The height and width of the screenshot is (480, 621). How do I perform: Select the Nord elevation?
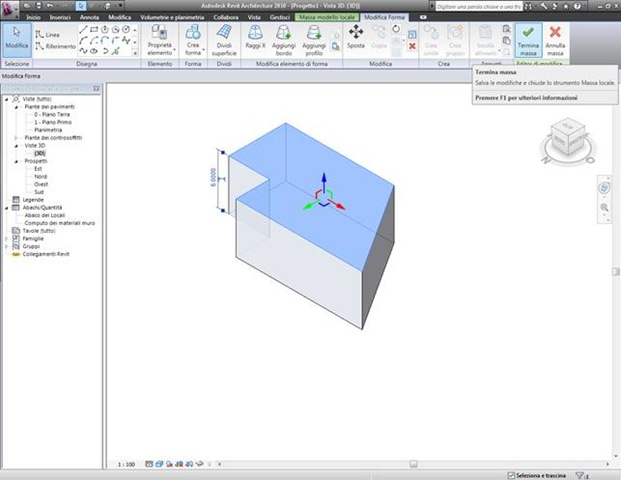pos(40,177)
